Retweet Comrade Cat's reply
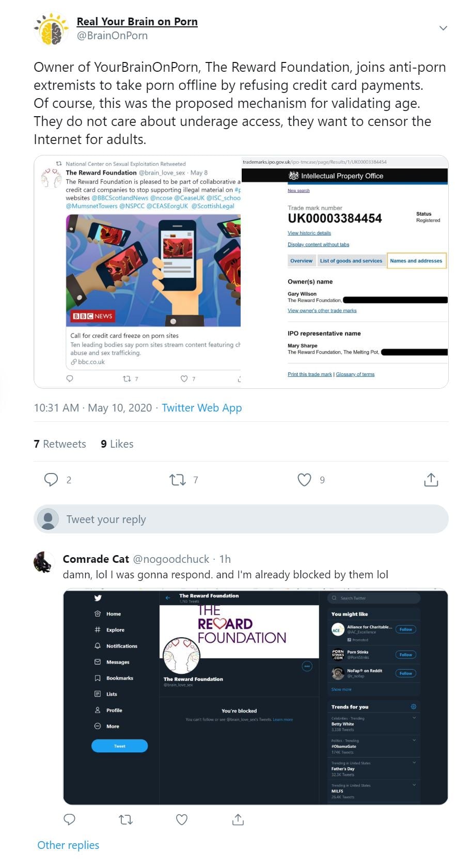The height and width of the screenshot is (868, 472). [125, 819]
